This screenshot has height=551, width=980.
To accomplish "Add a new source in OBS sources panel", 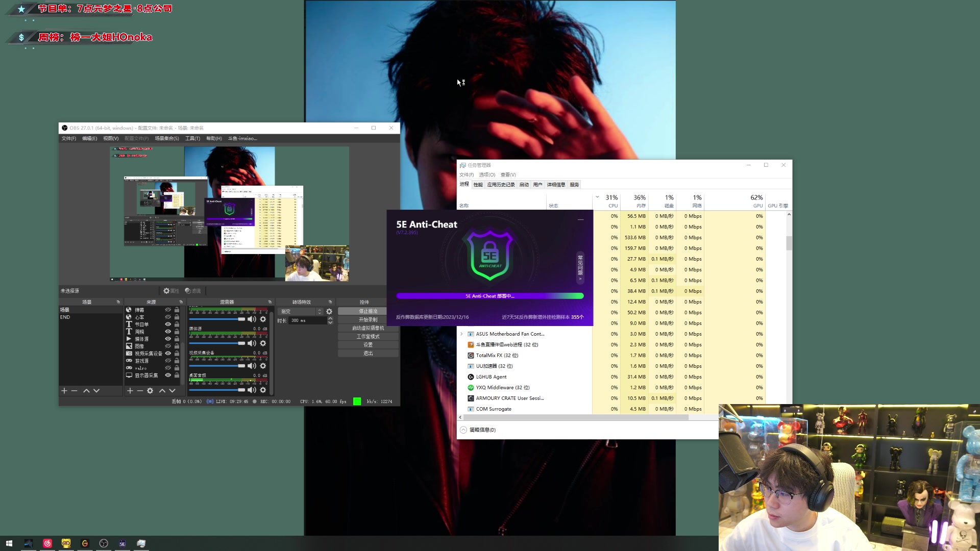I will (x=130, y=391).
